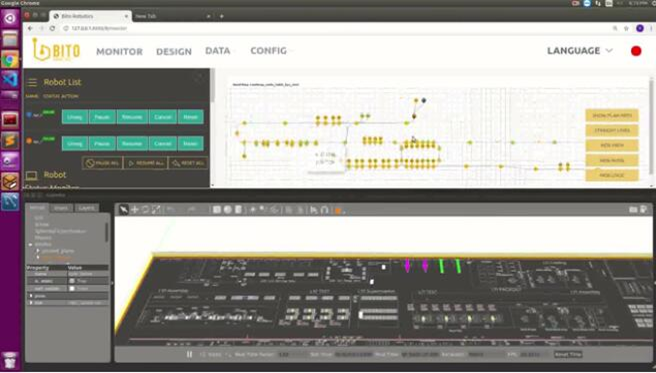Click Pause for the blue robot
Viewport: 656px width, 373px height.
point(102,117)
